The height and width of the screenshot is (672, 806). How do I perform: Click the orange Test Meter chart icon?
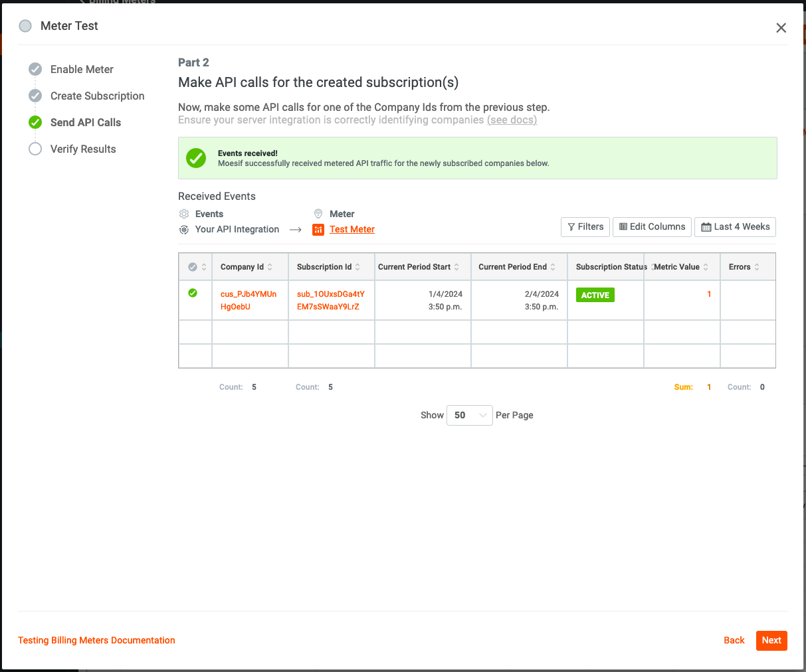pos(318,230)
